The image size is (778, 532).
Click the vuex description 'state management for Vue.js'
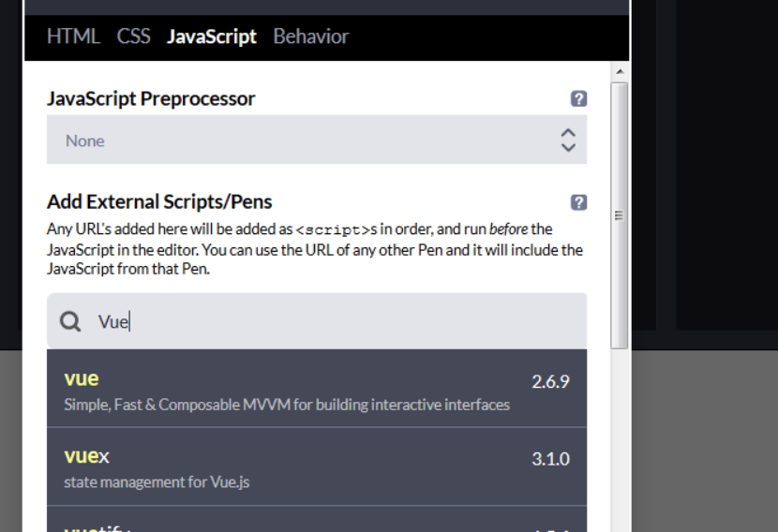(x=157, y=482)
